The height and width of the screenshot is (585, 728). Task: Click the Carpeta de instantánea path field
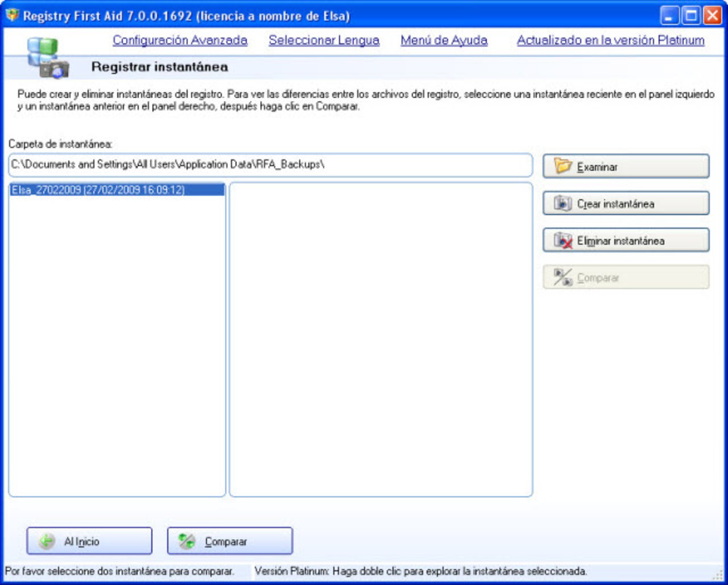click(270, 165)
